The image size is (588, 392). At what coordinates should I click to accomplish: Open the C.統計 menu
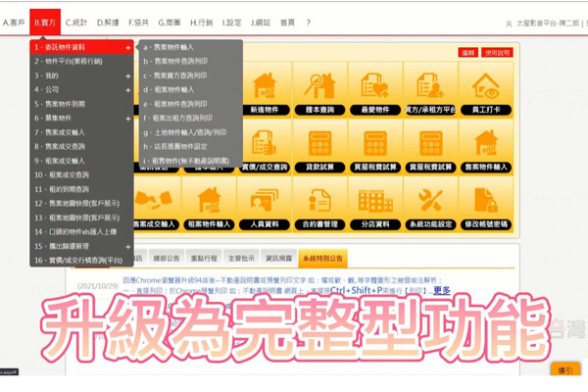77,22
